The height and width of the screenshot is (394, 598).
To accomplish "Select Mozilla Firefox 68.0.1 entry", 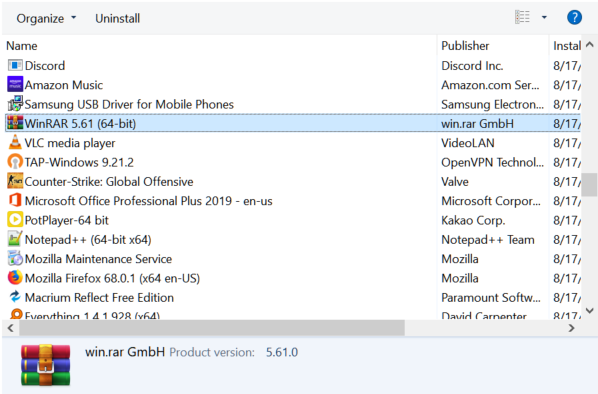I will pyautogui.click(x=112, y=278).
